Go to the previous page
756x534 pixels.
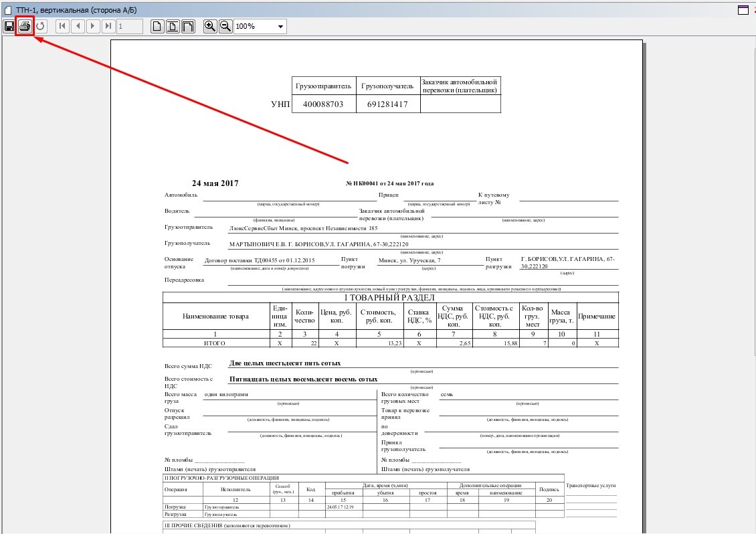point(78,26)
